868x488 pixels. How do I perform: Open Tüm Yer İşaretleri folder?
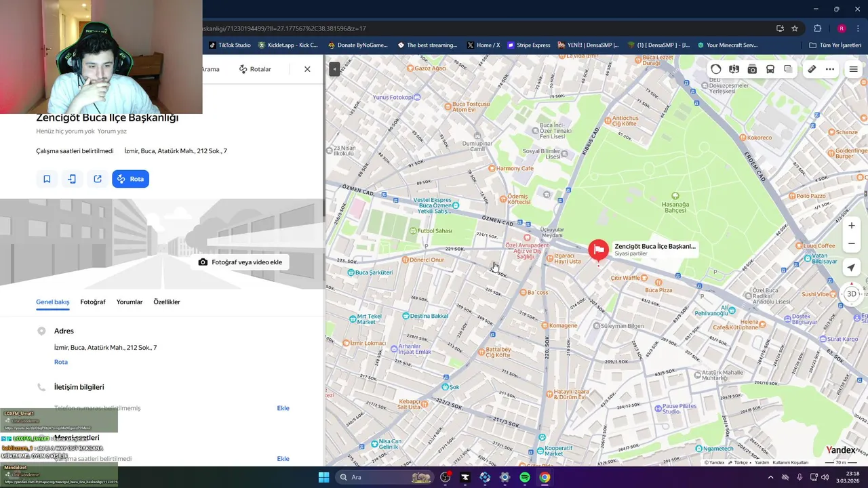point(835,45)
